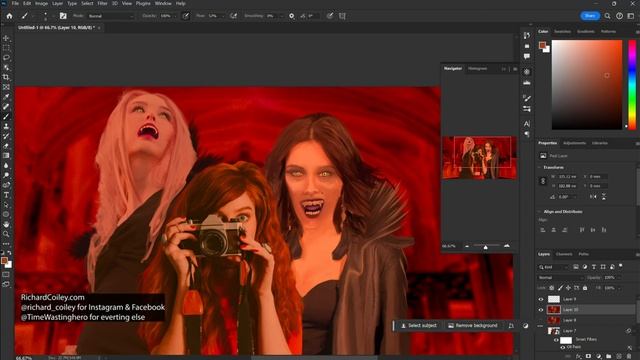Hide Layer 10 using its eye icon
The height and width of the screenshot is (360, 640).
coord(541,310)
